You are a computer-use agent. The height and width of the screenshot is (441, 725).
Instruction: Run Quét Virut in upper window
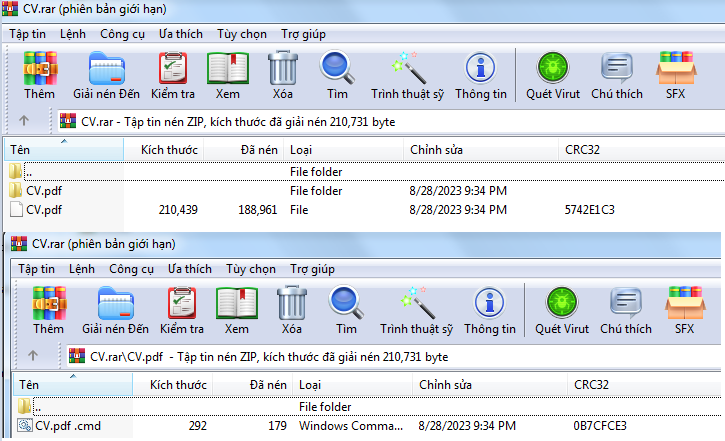pyautogui.click(x=553, y=67)
